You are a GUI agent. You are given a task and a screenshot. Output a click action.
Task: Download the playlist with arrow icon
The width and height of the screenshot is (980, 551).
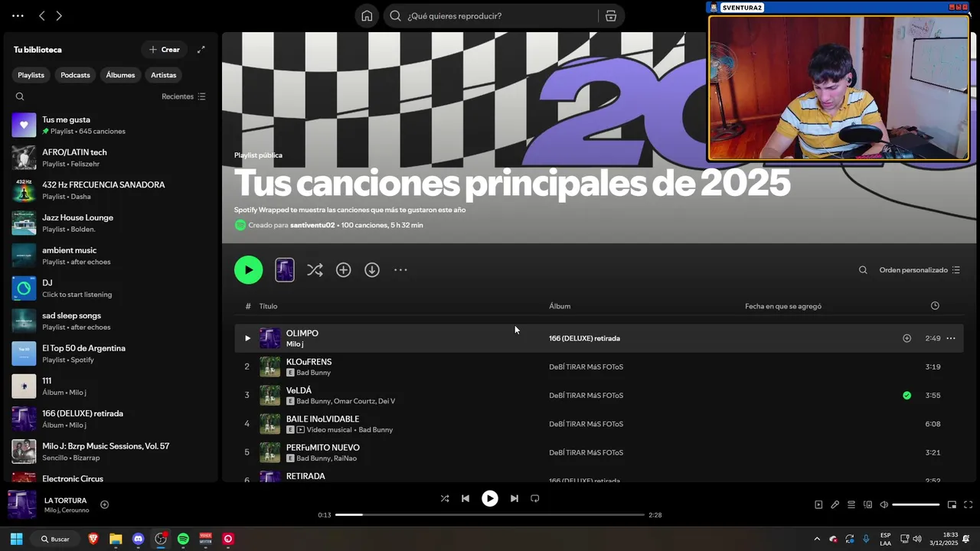tap(372, 270)
